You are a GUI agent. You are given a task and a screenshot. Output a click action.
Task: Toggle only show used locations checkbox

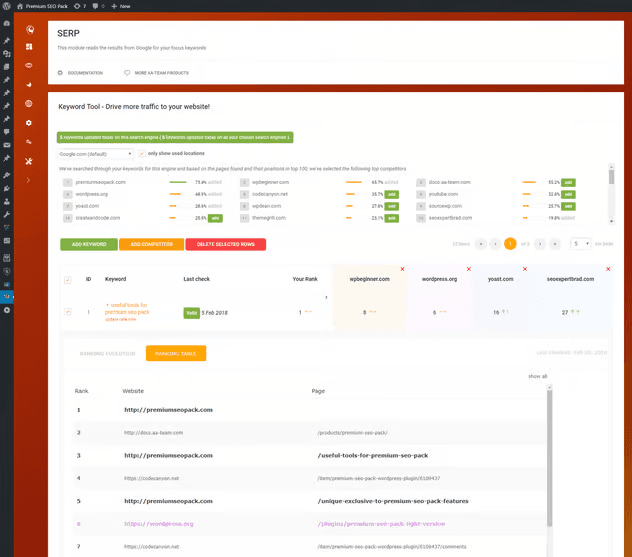142,154
